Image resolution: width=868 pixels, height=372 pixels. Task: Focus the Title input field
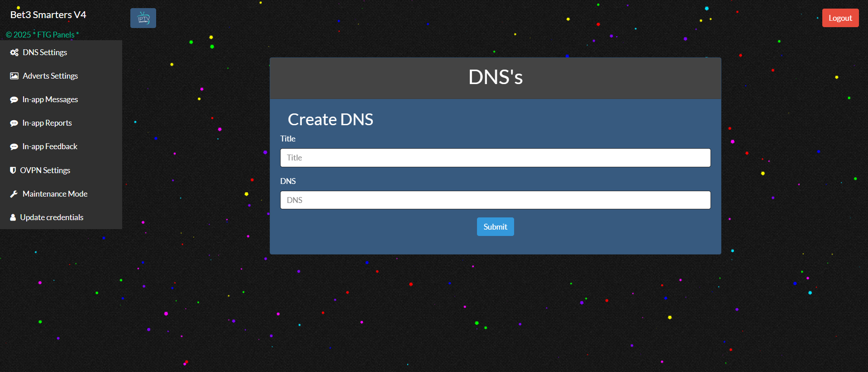coord(495,158)
